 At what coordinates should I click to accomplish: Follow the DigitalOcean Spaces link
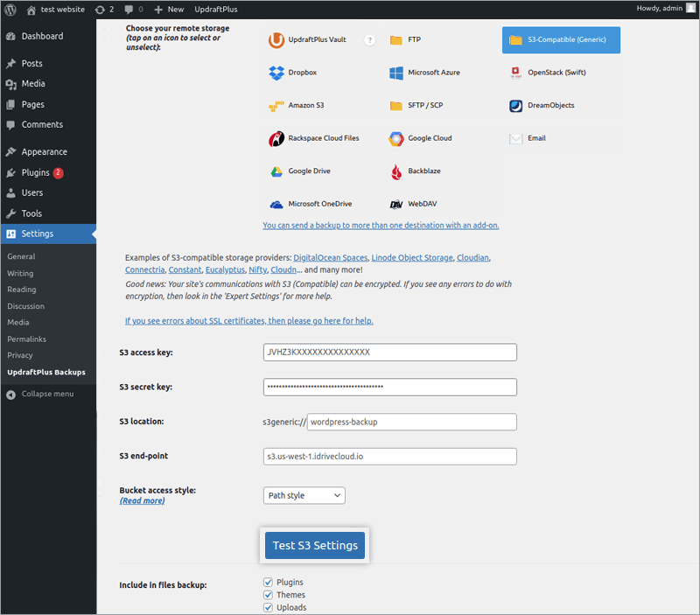click(331, 257)
